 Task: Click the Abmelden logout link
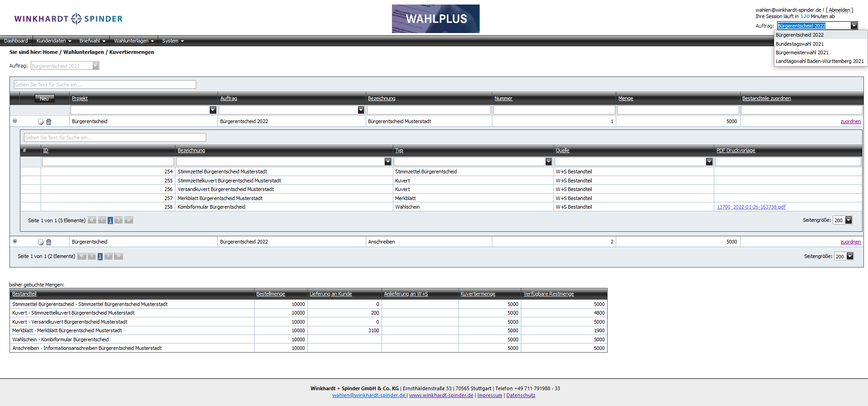pyautogui.click(x=839, y=10)
